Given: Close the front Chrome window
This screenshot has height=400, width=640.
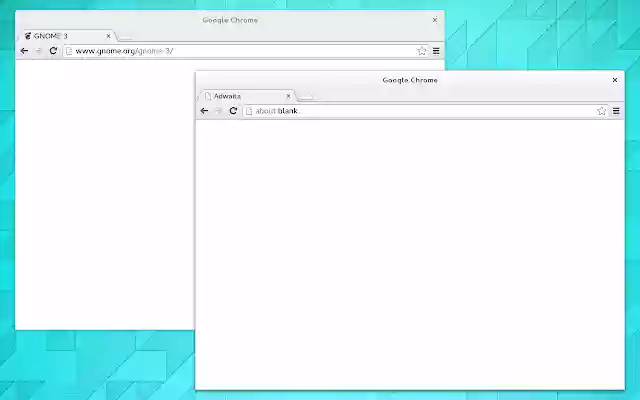Looking at the screenshot, I should coord(615,80).
